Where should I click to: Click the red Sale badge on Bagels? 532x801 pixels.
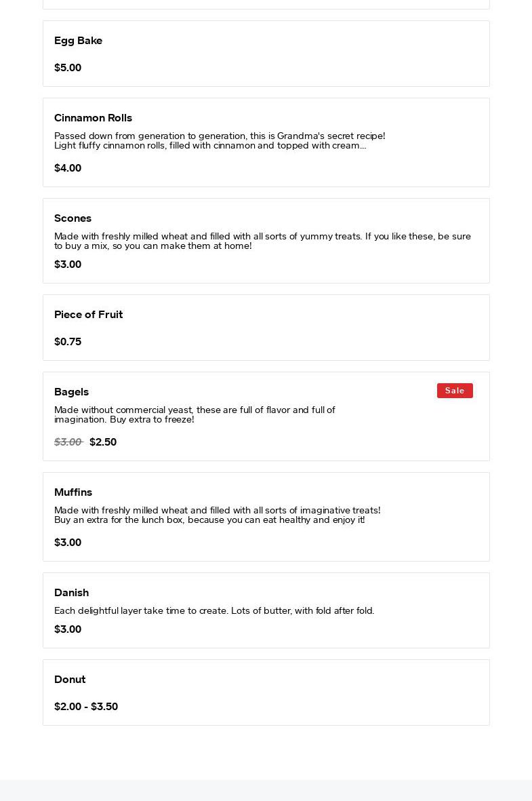[x=455, y=390]
